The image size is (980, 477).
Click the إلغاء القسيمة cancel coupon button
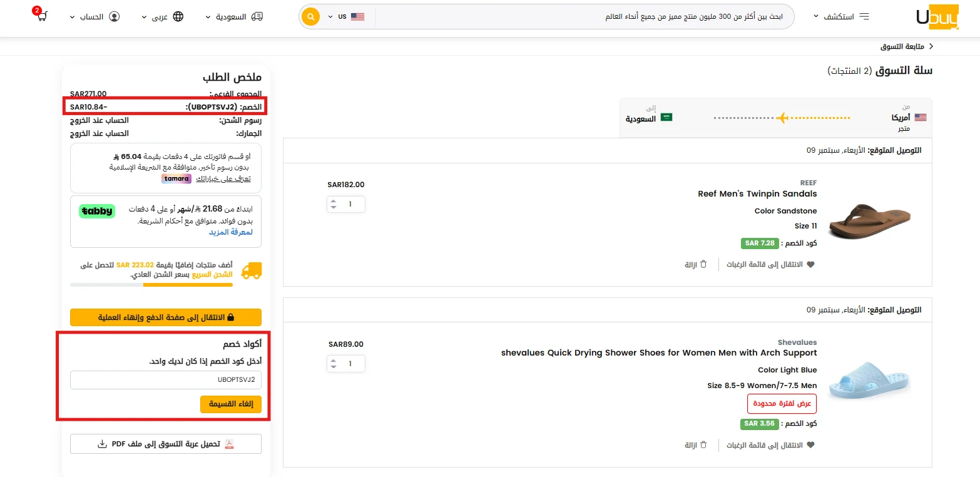(231, 404)
